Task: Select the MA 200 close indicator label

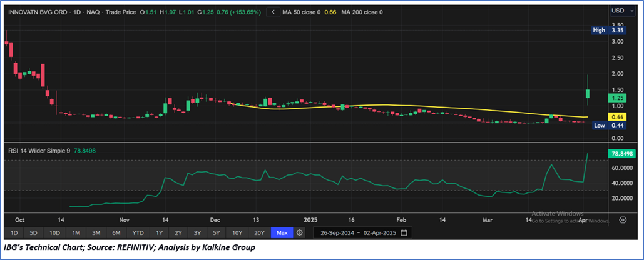Action: pos(362,12)
